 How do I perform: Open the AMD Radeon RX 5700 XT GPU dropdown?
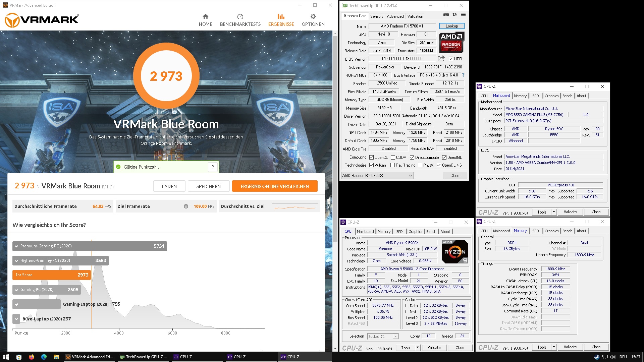click(x=377, y=176)
